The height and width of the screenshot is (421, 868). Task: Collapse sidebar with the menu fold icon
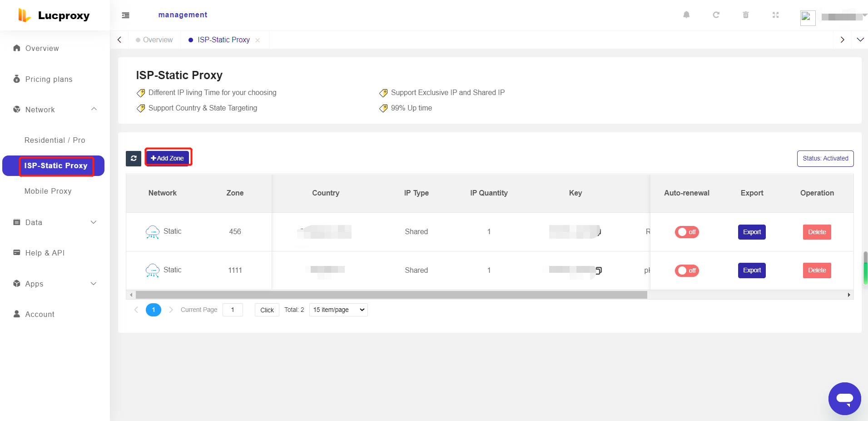pos(126,15)
